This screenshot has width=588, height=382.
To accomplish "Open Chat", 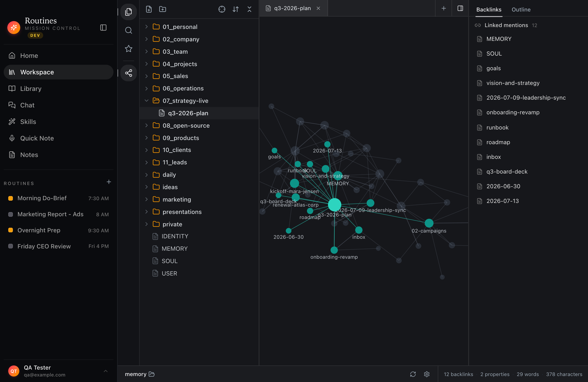I will pos(59,105).
